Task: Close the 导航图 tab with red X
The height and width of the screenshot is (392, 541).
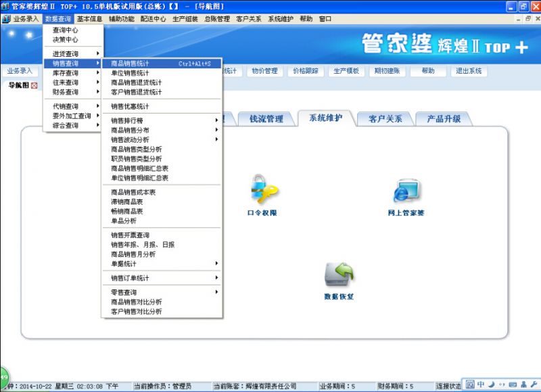Action: click(x=34, y=86)
